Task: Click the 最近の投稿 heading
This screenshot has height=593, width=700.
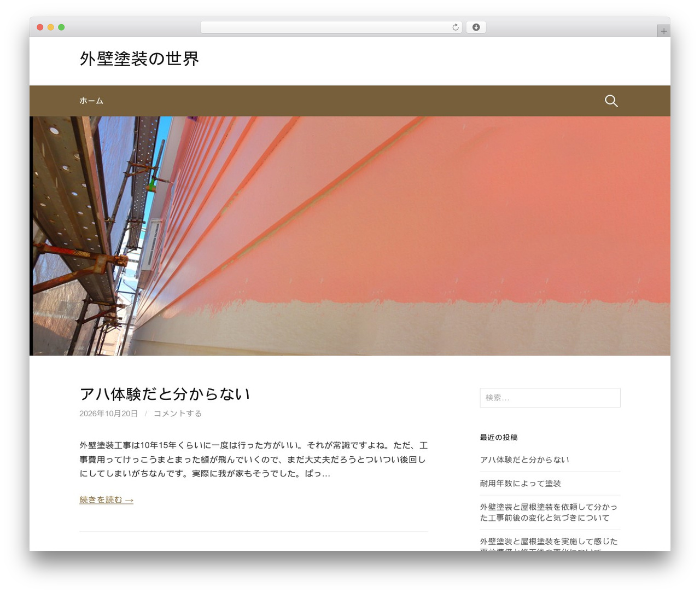Action: pos(499,437)
